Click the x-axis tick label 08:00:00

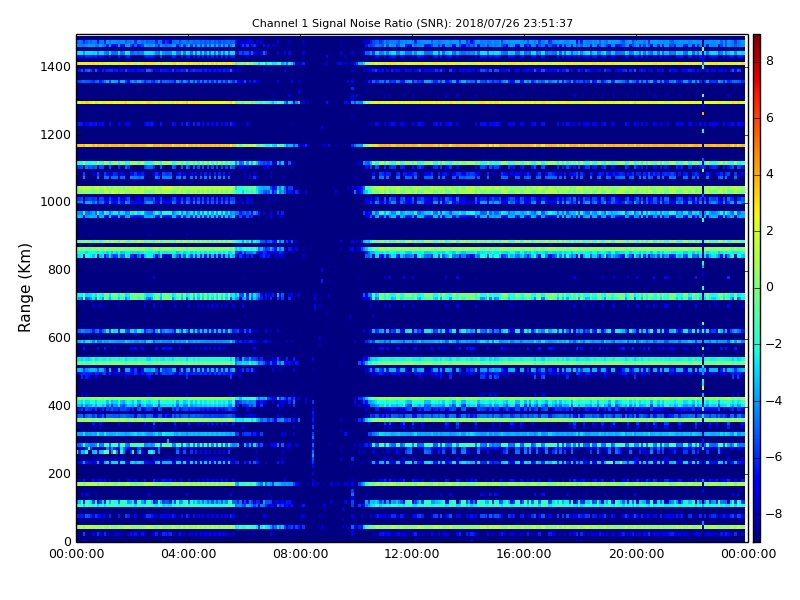[x=301, y=554]
